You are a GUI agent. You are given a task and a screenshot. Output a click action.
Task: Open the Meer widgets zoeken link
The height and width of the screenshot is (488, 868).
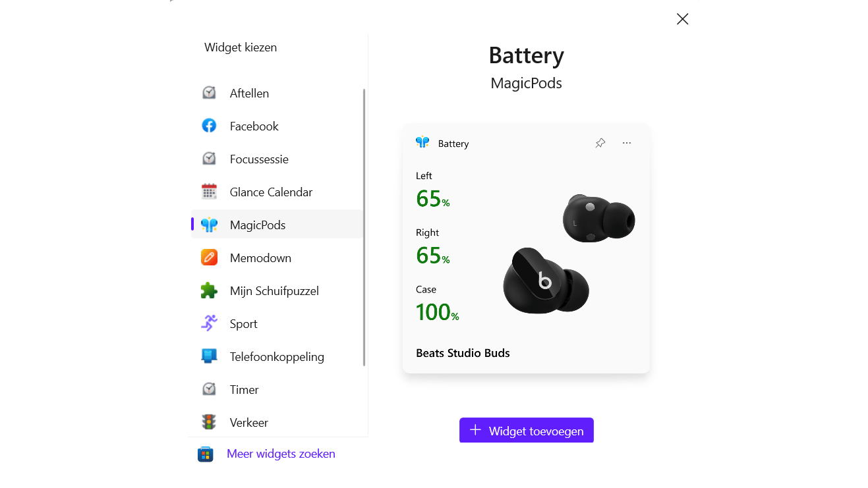(x=281, y=454)
